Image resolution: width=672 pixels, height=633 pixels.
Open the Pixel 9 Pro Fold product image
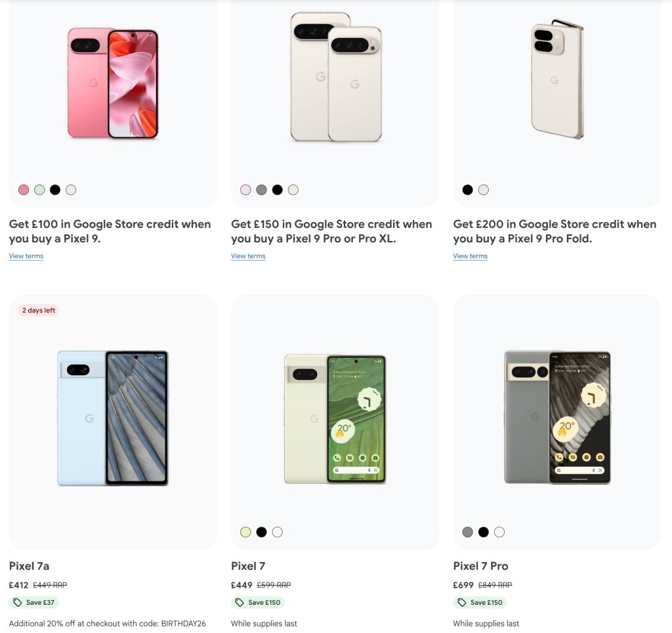(556, 80)
